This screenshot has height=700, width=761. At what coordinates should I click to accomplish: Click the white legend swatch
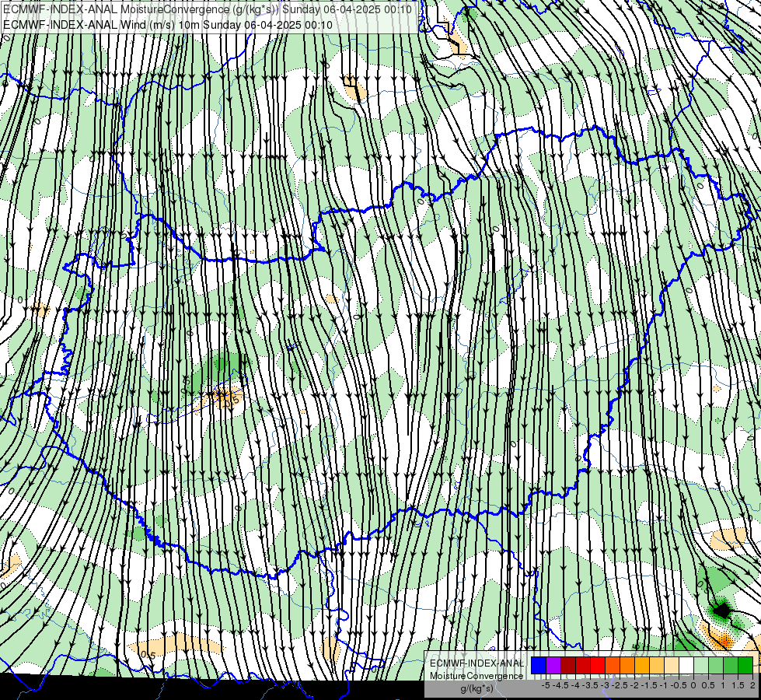(686, 666)
